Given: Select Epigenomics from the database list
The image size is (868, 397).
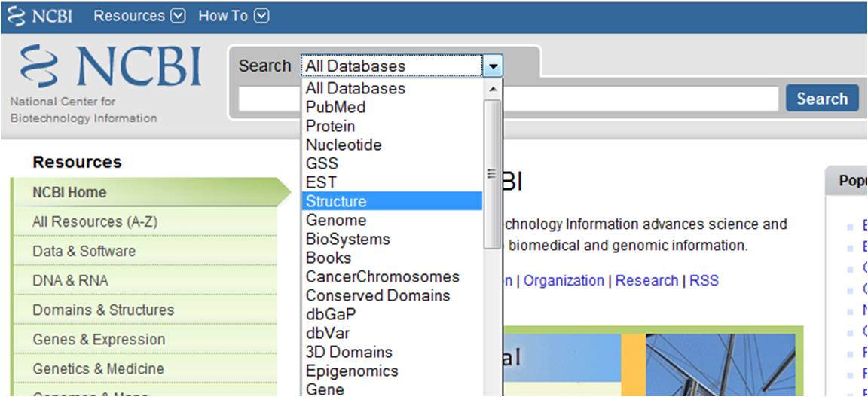Looking at the screenshot, I should [x=393, y=371].
